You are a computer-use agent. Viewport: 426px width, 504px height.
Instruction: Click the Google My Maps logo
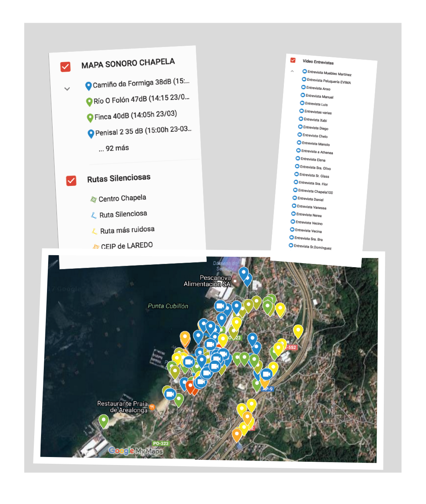pyautogui.click(x=135, y=451)
